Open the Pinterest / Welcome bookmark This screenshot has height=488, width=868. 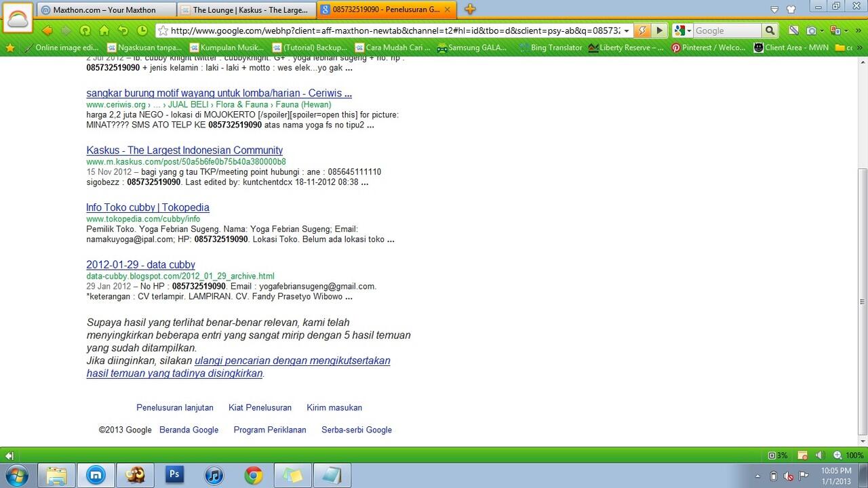click(x=708, y=47)
